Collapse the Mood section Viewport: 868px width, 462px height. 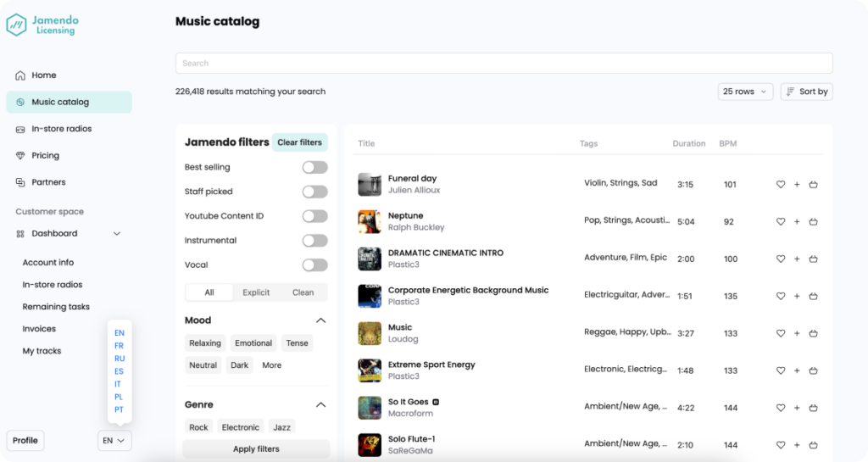tap(320, 320)
